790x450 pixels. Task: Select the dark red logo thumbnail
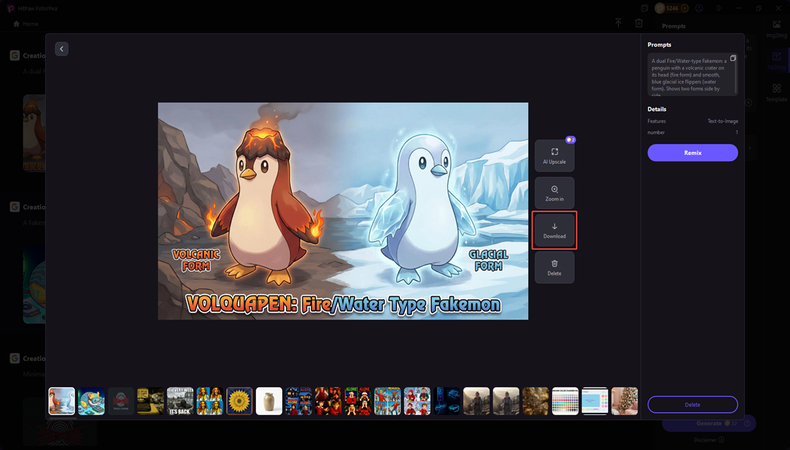tap(121, 401)
